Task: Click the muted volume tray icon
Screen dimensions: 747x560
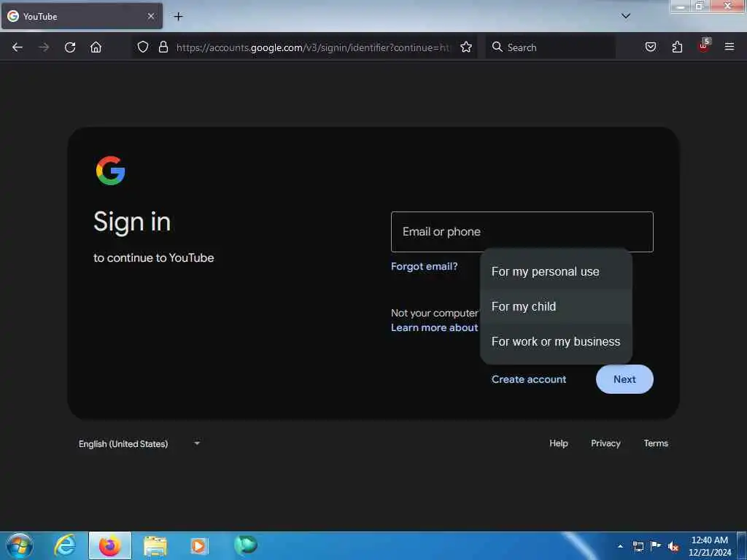Action: (673, 546)
